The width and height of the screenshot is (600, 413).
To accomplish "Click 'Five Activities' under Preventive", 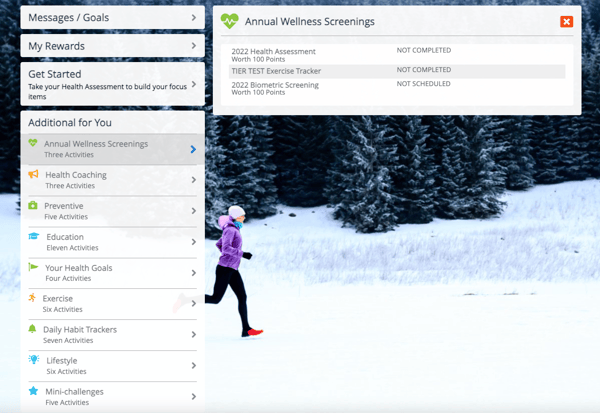I will [x=66, y=217].
